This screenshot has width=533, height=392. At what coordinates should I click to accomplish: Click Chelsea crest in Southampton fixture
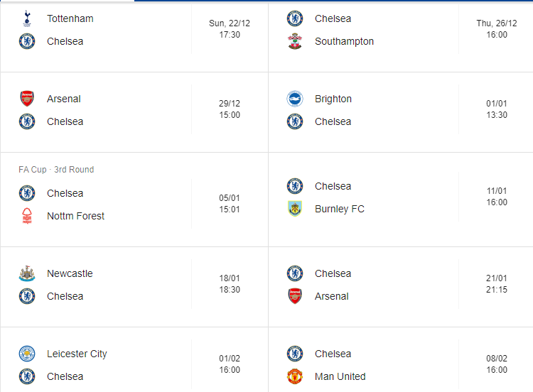click(295, 18)
